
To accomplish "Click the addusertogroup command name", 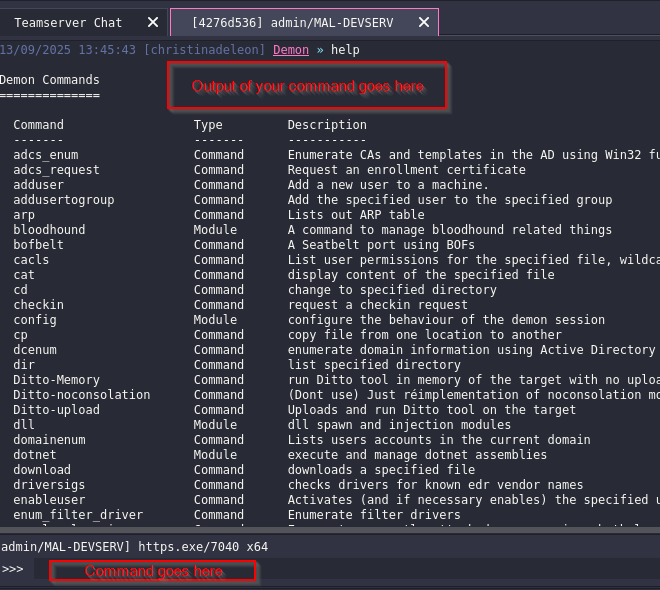I will tap(64, 200).
